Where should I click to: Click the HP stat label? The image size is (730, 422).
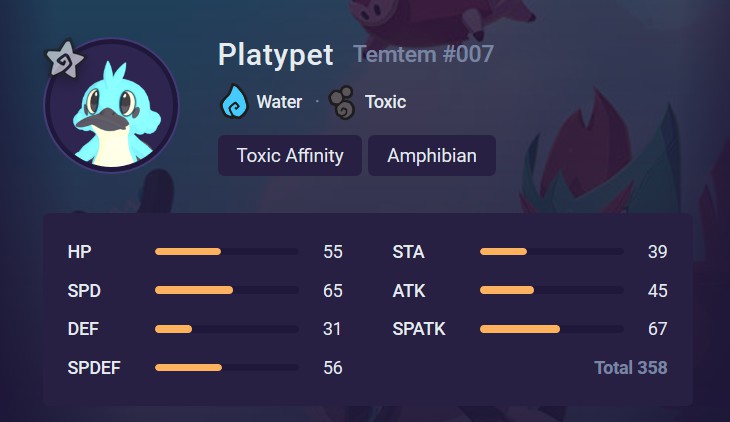pos(80,252)
